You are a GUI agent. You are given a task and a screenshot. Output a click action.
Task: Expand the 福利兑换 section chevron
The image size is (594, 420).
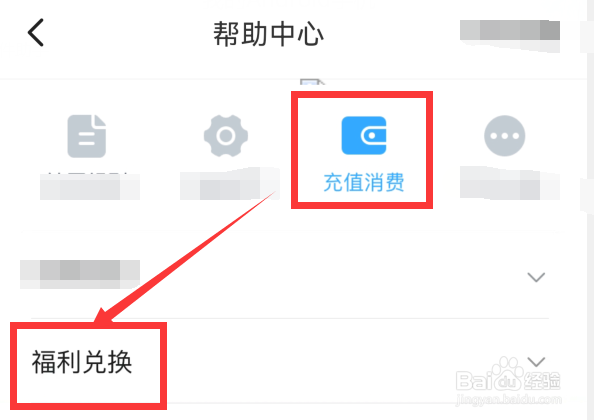tap(536, 362)
